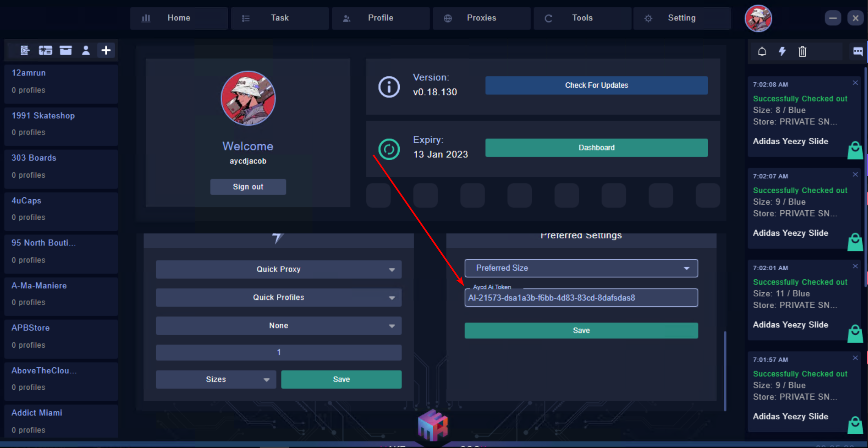Viewport: 868px width, 448px height.
Task: Click the gift card icon in sidebar toolbar
Action: [45, 51]
